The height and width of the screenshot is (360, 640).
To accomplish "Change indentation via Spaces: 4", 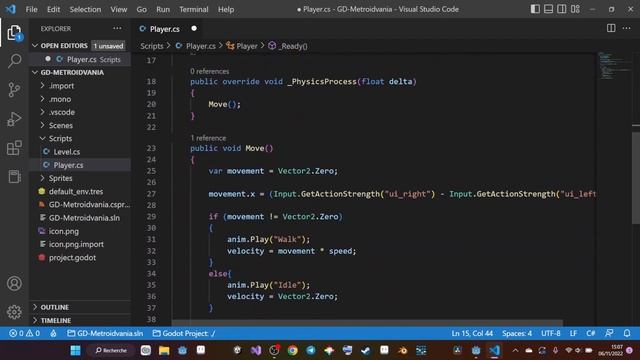I will pyautogui.click(x=517, y=333).
